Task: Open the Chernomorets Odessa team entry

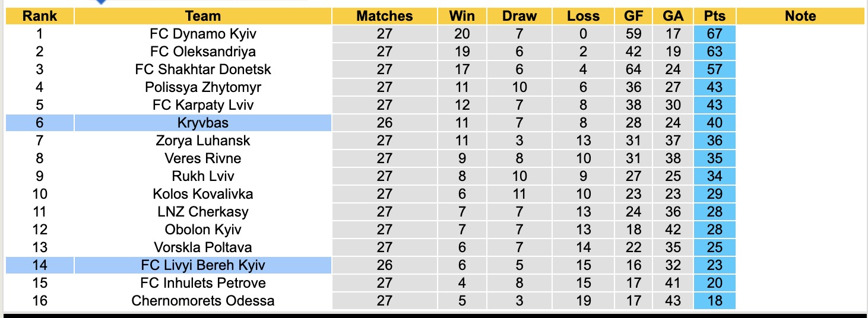Action: 203,301
